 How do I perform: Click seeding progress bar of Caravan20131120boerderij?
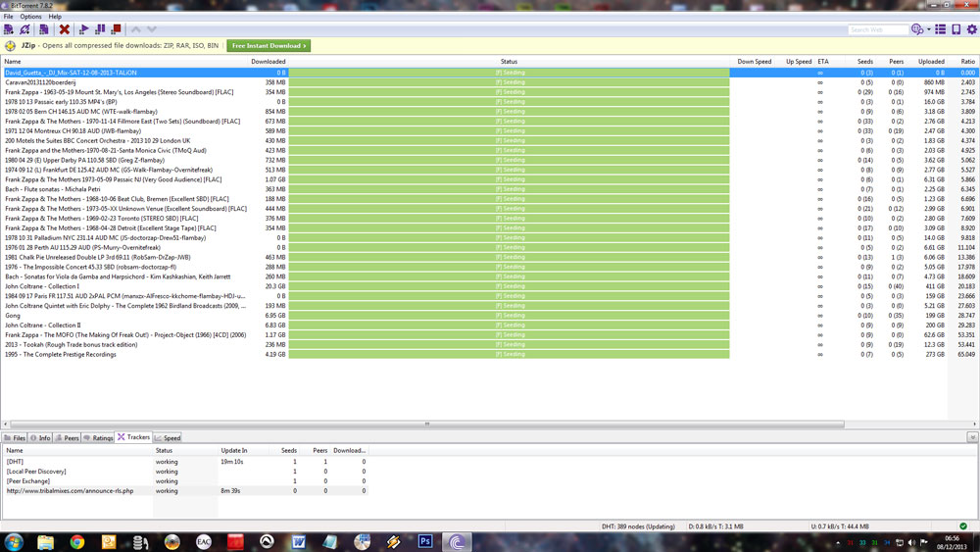[509, 82]
